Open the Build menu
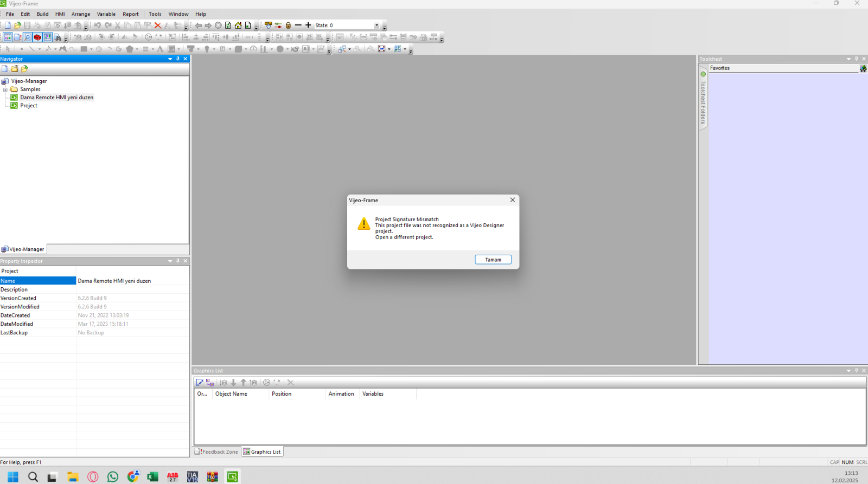Viewport: 868px width, 484px height. click(x=42, y=14)
